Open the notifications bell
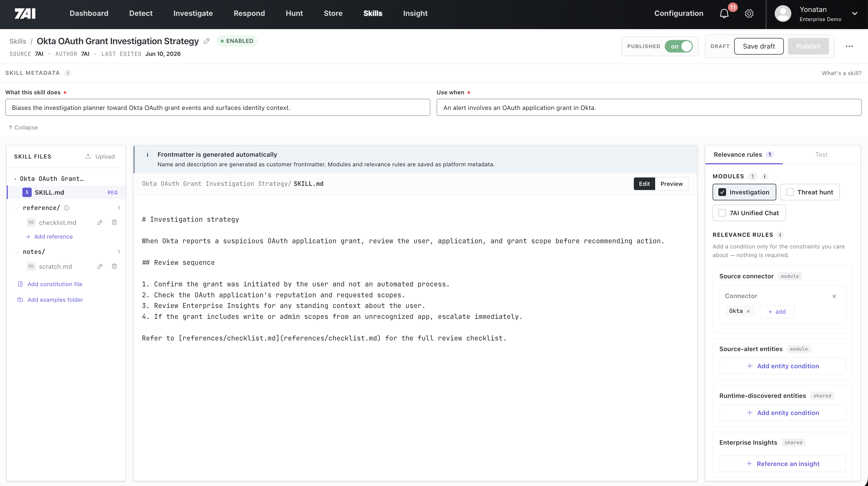868x486 pixels. point(724,14)
